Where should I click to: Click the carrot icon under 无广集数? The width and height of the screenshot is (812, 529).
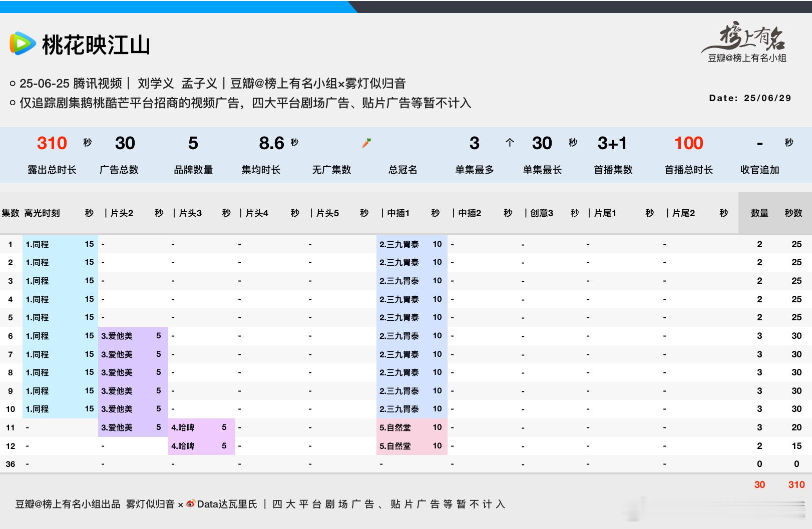pos(366,143)
